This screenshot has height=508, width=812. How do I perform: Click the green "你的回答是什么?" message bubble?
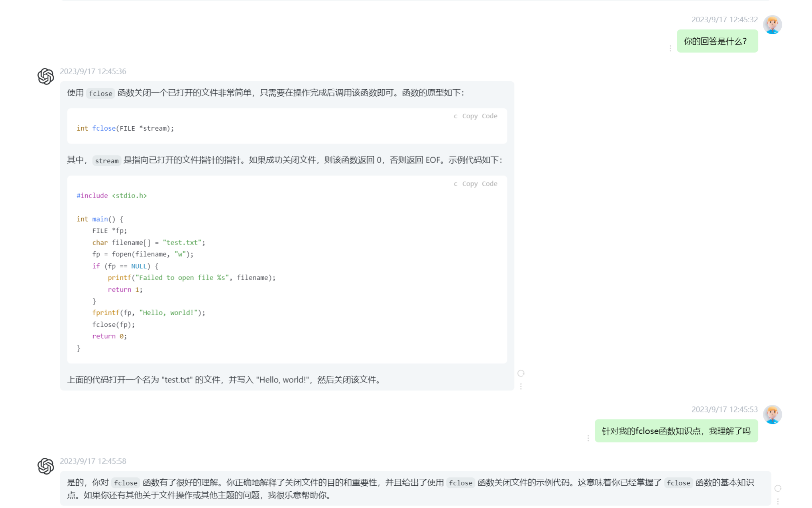(x=717, y=41)
